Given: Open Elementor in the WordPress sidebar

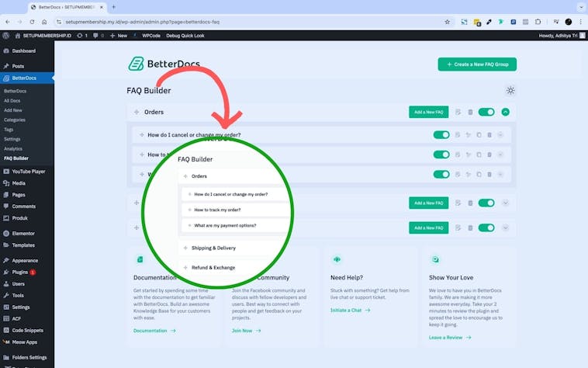Looking at the screenshot, I should [23, 233].
